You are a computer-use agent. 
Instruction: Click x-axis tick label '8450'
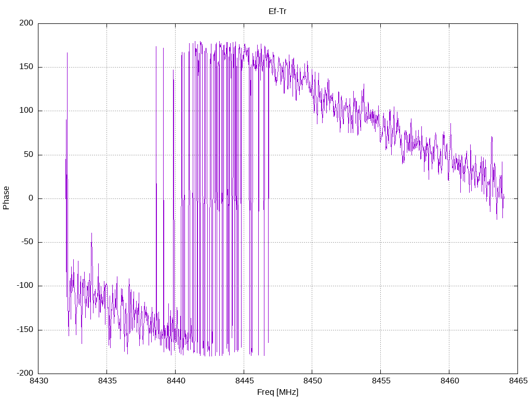[313, 381]
